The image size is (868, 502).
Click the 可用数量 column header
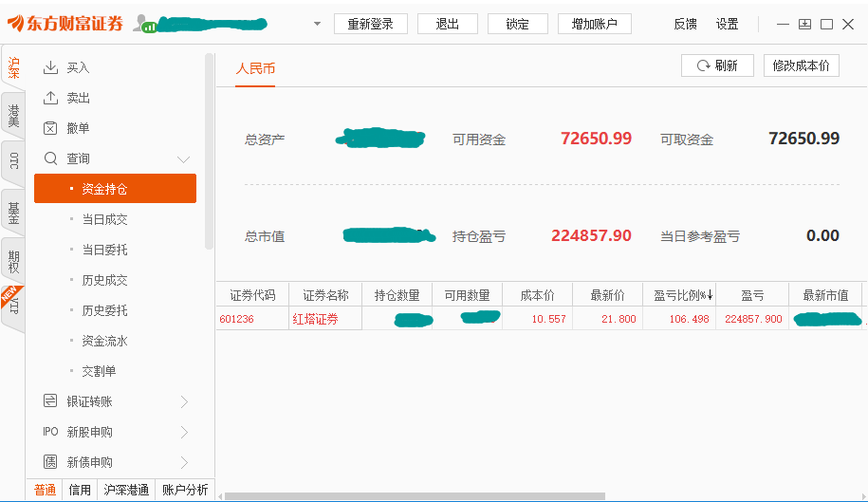point(468,295)
